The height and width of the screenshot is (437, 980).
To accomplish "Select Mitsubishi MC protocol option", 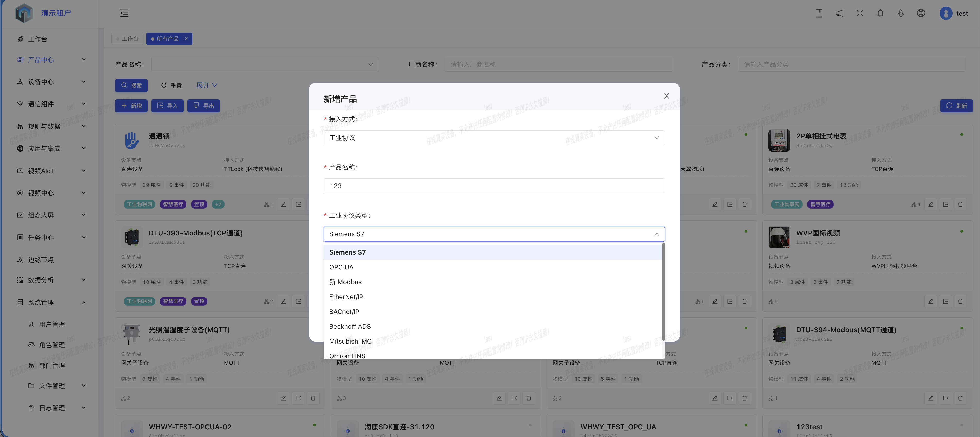I will [x=493, y=341].
